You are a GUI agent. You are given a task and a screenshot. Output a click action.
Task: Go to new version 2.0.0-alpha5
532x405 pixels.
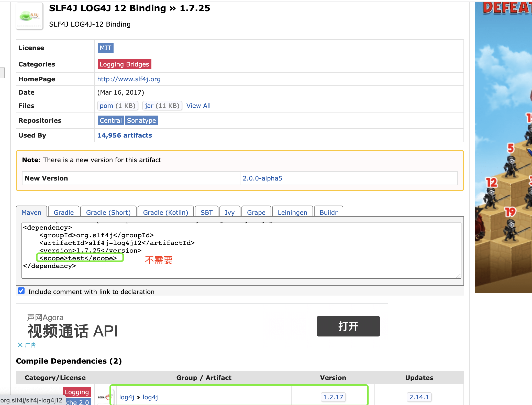(x=262, y=178)
